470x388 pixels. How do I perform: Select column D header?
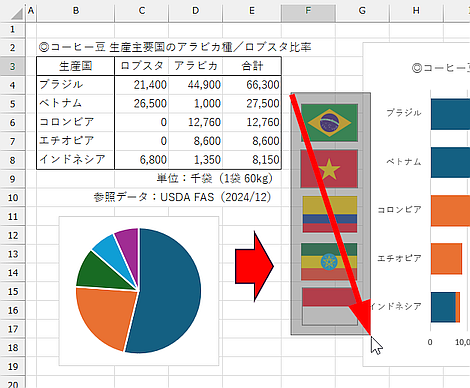(196, 11)
